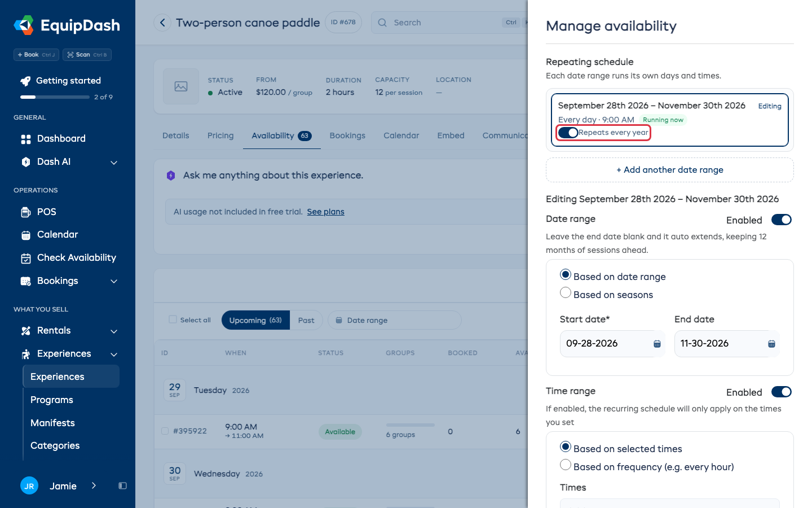
Task: Click the purple AI assistant icon
Action: (171, 176)
